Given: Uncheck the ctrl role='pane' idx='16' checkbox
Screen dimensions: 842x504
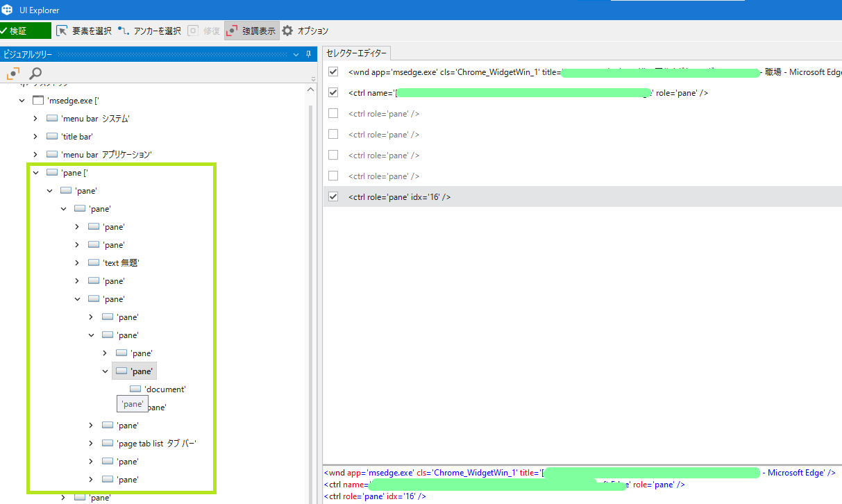Looking at the screenshot, I should [x=333, y=196].
